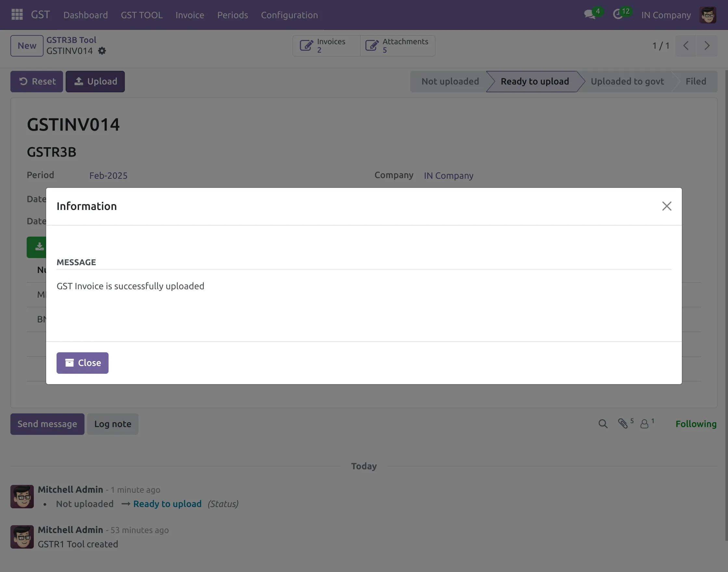The height and width of the screenshot is (572, 728).
Task: View the 5 attachments via the paperclip icon
Action: point(624,423)
